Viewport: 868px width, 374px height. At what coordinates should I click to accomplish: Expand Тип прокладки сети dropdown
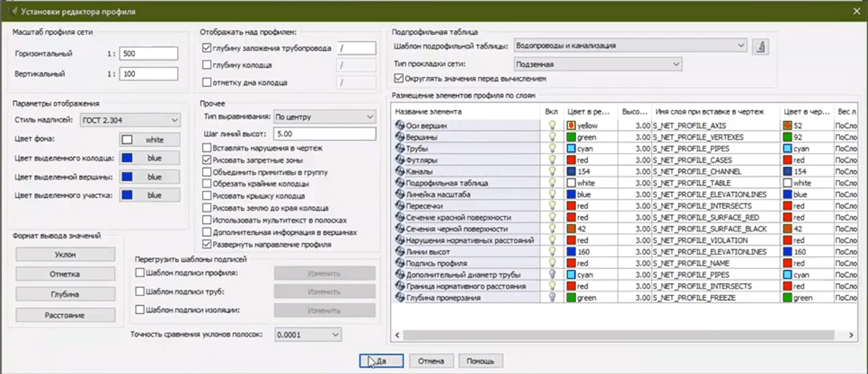click(x=597, y=64)
